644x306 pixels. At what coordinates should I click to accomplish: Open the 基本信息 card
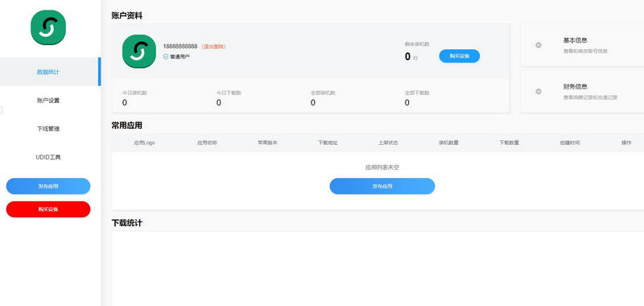click(x=582, y=45)
